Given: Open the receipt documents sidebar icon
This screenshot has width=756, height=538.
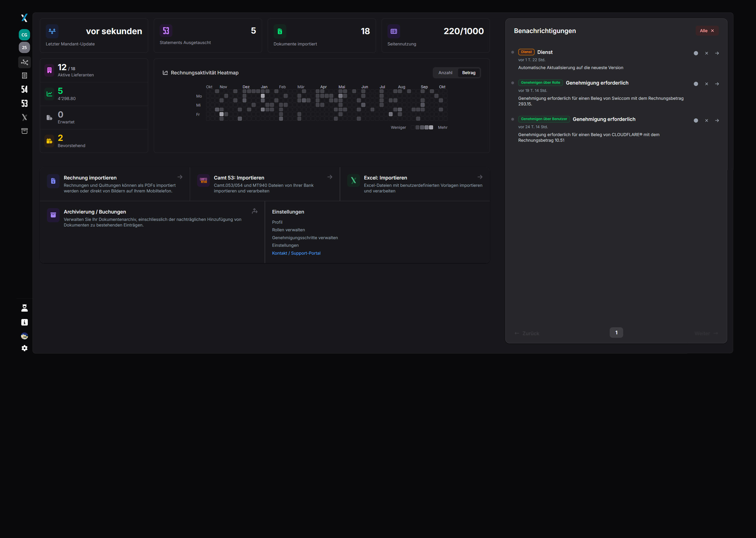Looking at the screenshot, I should click(24, 76).
